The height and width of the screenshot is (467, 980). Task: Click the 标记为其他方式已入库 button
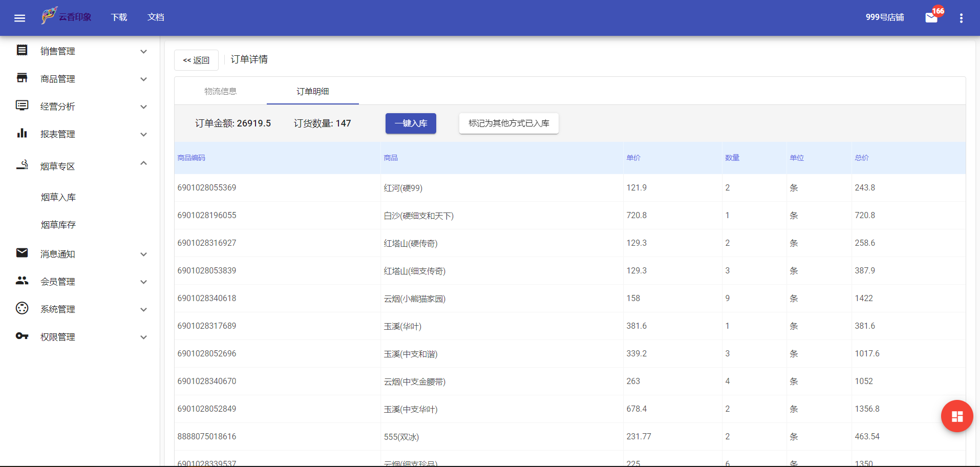pyautogui.click(x=508, y=123)
